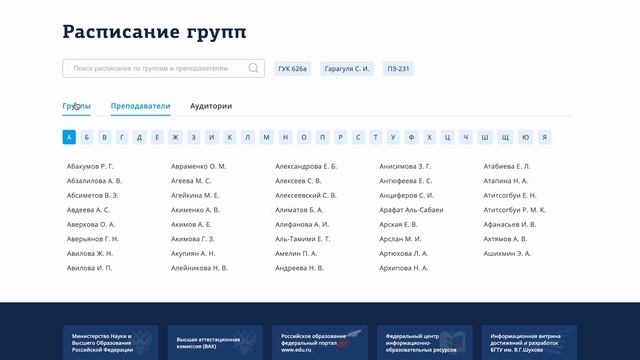Select letter Я filter
Image resolution: width=640 pixels, height=360 pixels.
(544, 137)
